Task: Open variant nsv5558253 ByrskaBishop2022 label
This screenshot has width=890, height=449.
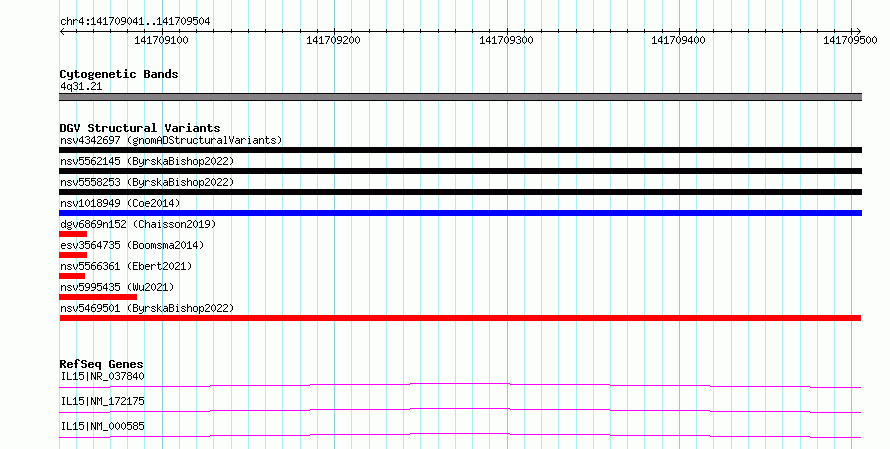Action: coord(147,182)
